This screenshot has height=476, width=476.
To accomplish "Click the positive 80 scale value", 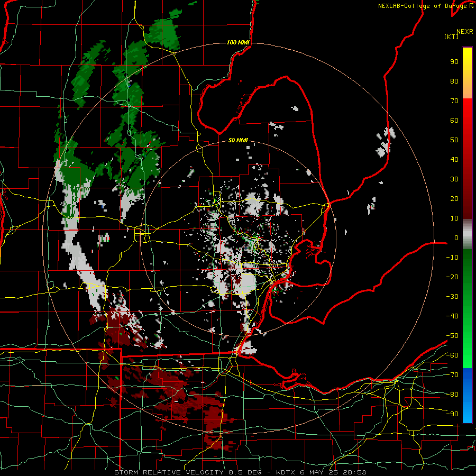I will coord(454,81).
